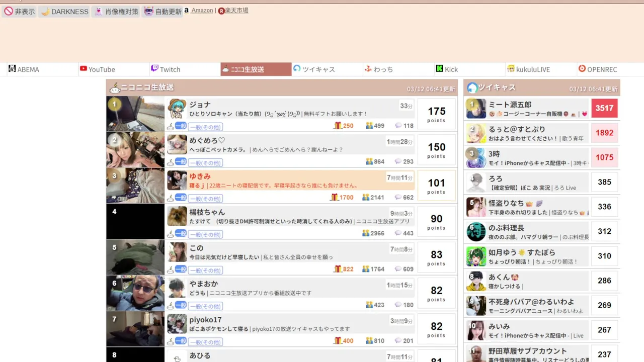This screenshot has height=362, width=644.
Task: Click 一般(その他) category tag in ゆきみ row
Action: point(205,199)
